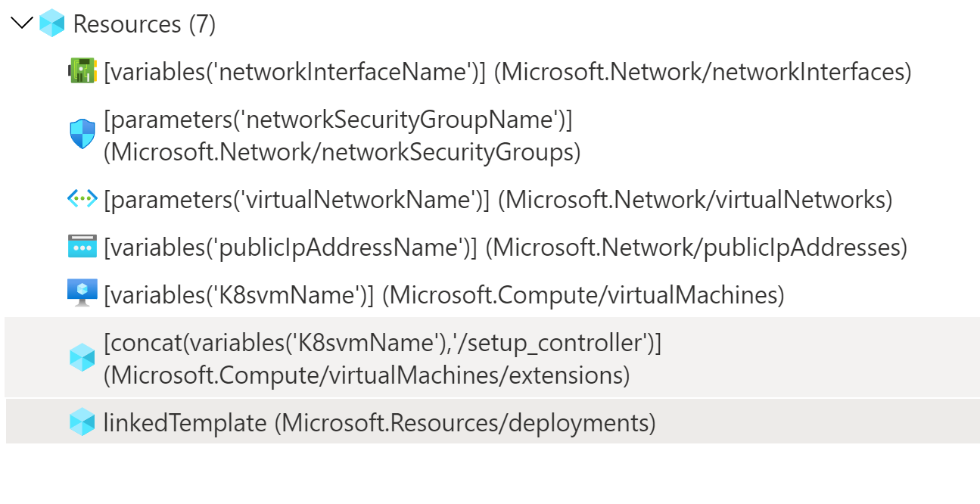This screenshot has width=980, height=504.
Task: Select the virtualNetworkName resource entry
Action: (378, 199)
